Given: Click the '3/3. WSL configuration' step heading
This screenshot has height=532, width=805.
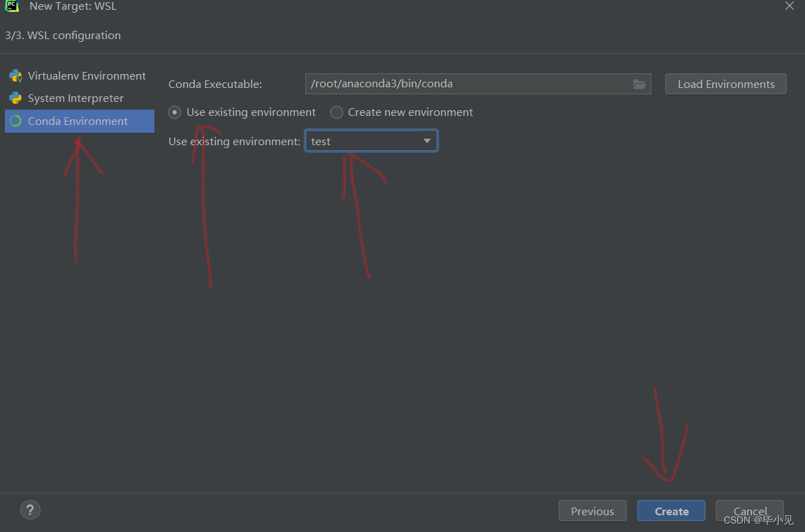Looking at the screenshot, I should tap(63, 36).
